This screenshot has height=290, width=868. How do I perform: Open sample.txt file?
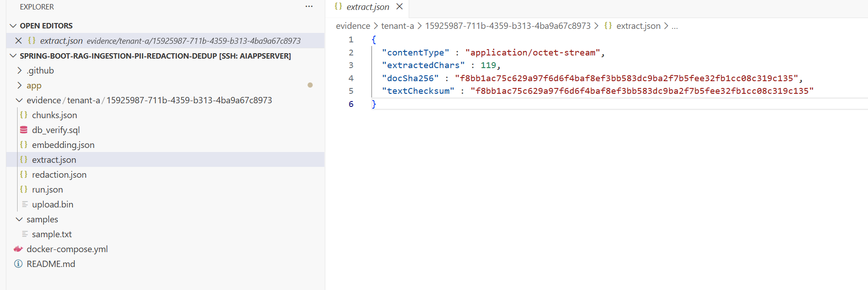52,234
